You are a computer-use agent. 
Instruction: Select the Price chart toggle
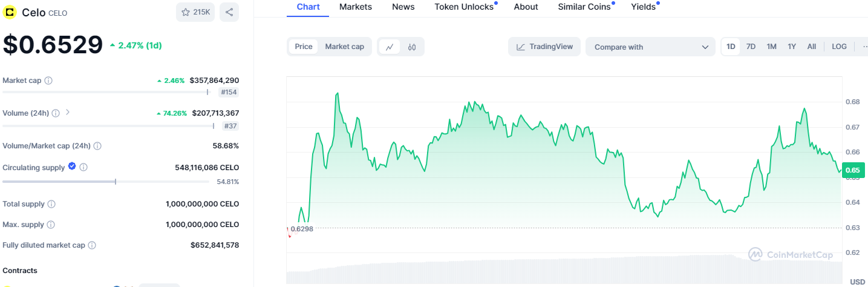[x=304, y=47]
